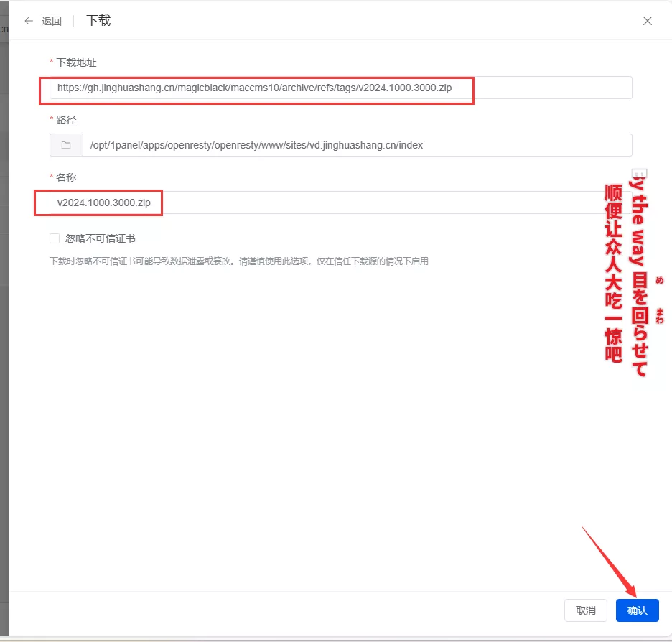Click the certificate warning hint text
The width and height of the screenshot is (672, 642).
[x=238, y=261]
